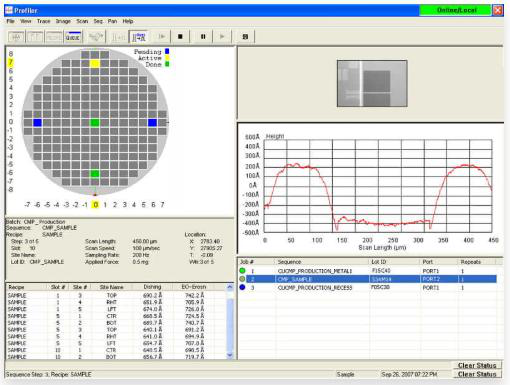Screen dimensions: 510x385
Task: Open the Trace menu
Action: click(x=44, y=21)
